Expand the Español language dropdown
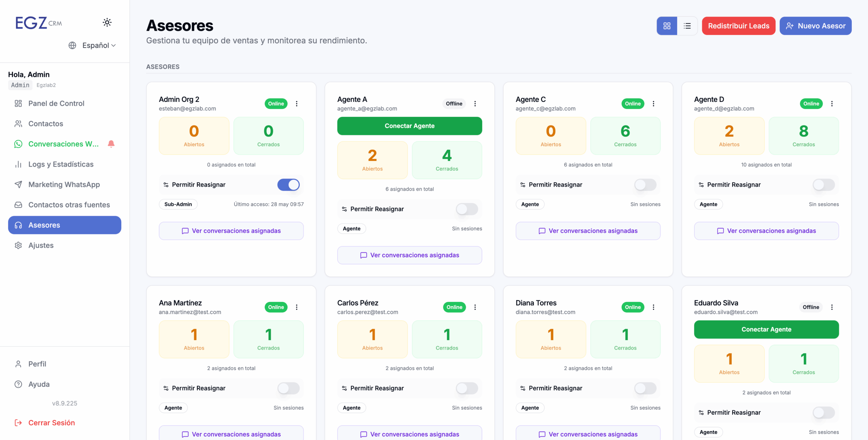Image resolution: width=868 pixels, height=440 pixels. (x=99, y=45)
